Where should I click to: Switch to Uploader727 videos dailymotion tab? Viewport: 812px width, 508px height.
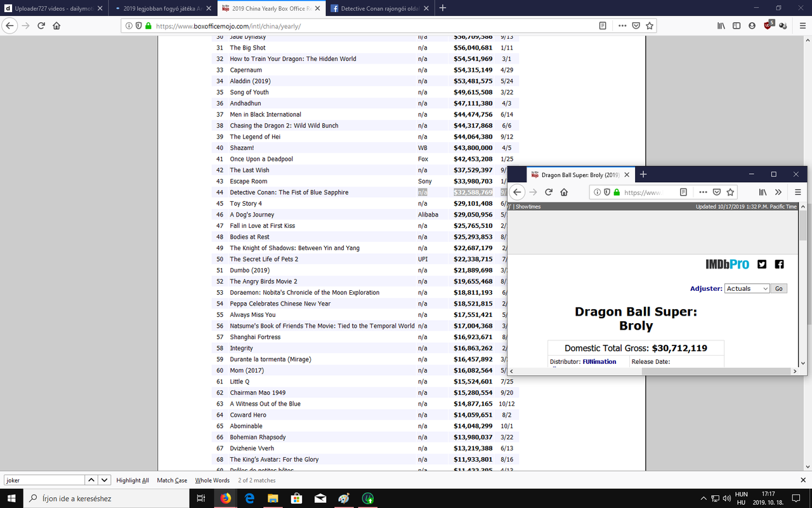(x=53, y=8)
